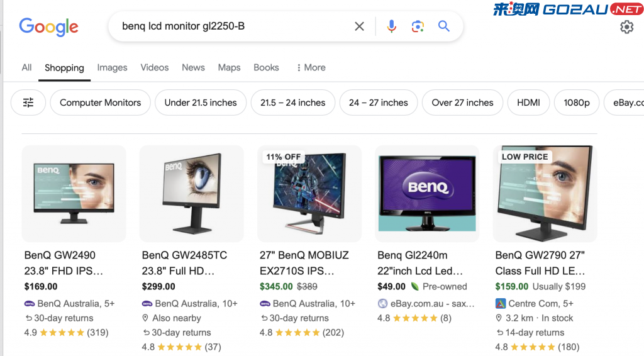Click the Google logo
This screenshot has height=356, width=644.
point(48,27)
